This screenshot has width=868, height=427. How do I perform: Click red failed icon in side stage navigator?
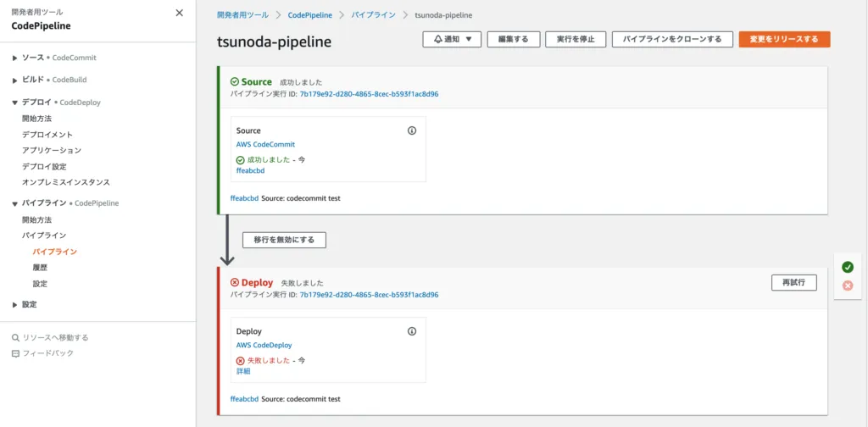tap(848, 286)
